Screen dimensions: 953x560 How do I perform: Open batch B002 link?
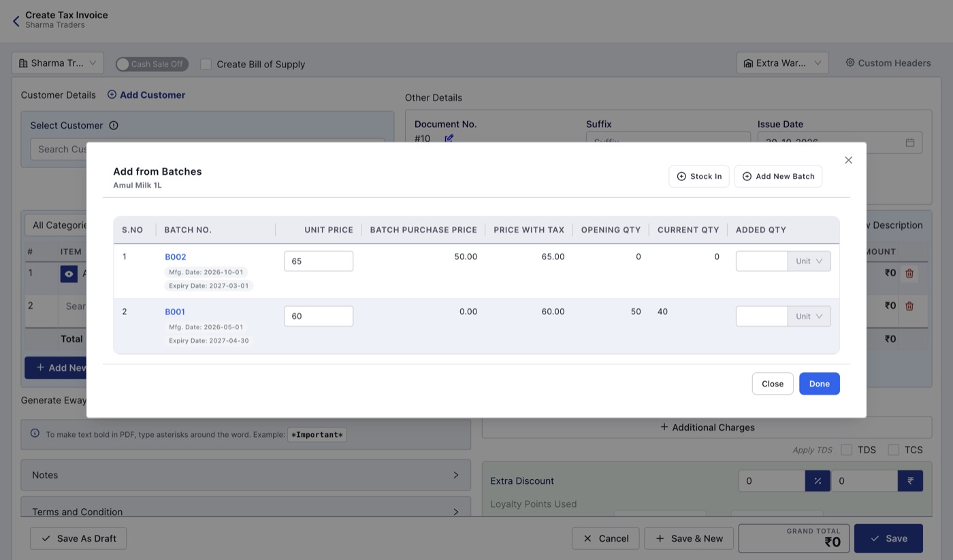176,257
